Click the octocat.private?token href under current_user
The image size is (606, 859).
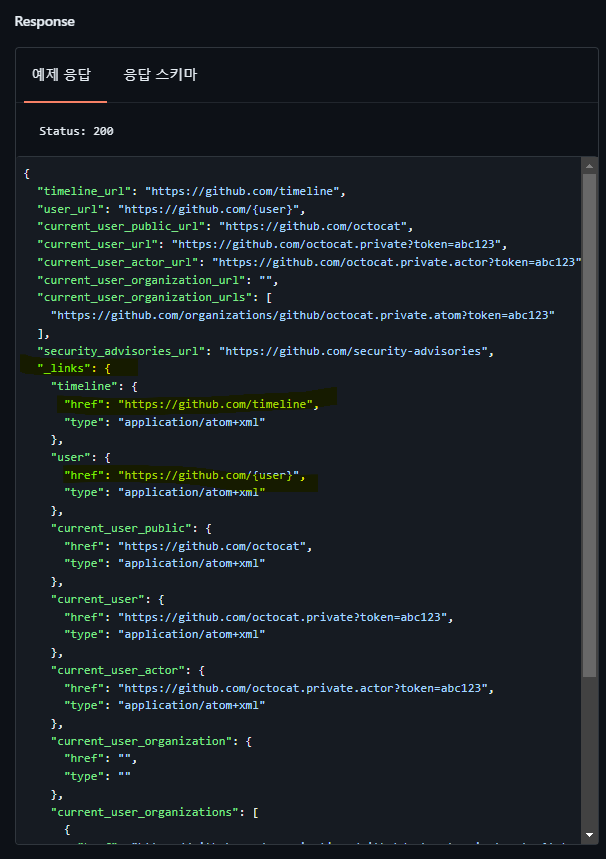point(282,617)
